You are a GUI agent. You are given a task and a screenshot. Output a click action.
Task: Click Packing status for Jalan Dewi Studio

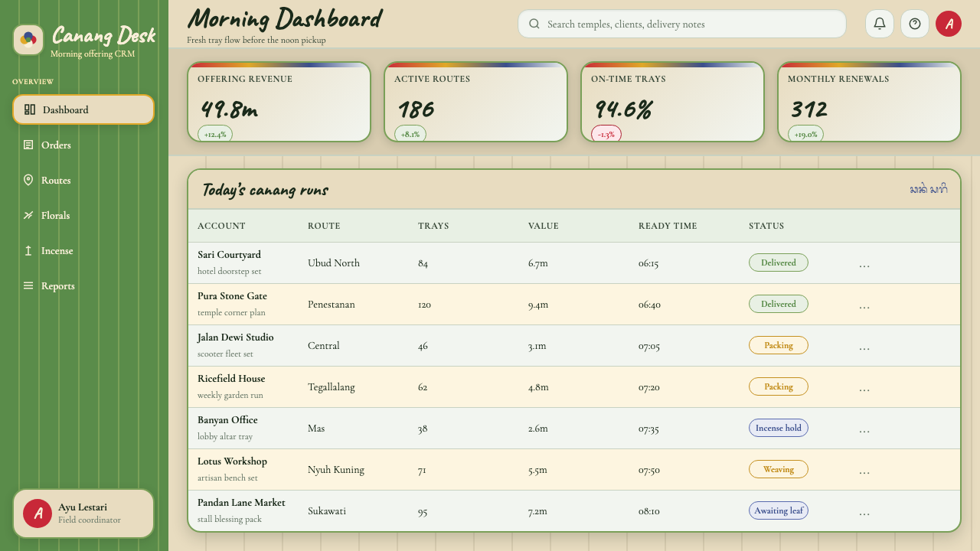[x=779, y=345]
